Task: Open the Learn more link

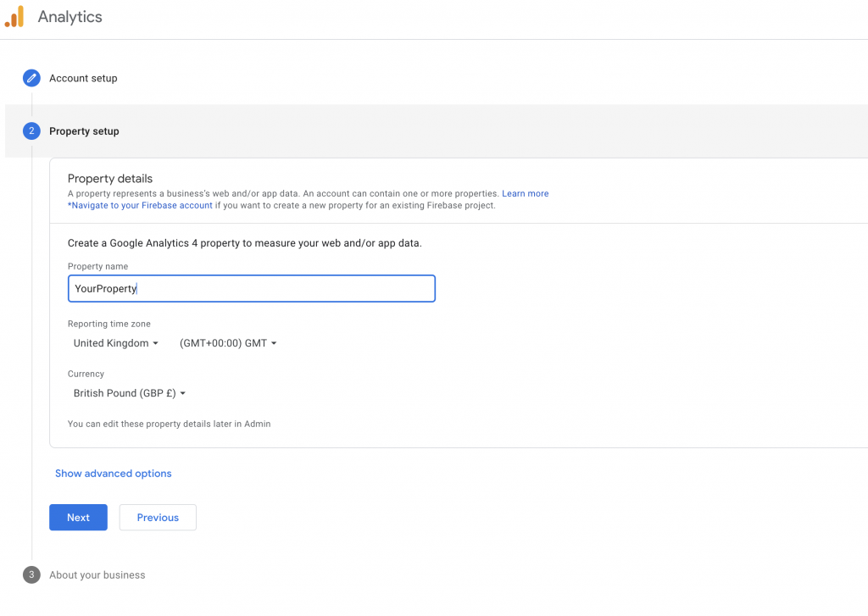Action: coord(525,193)
